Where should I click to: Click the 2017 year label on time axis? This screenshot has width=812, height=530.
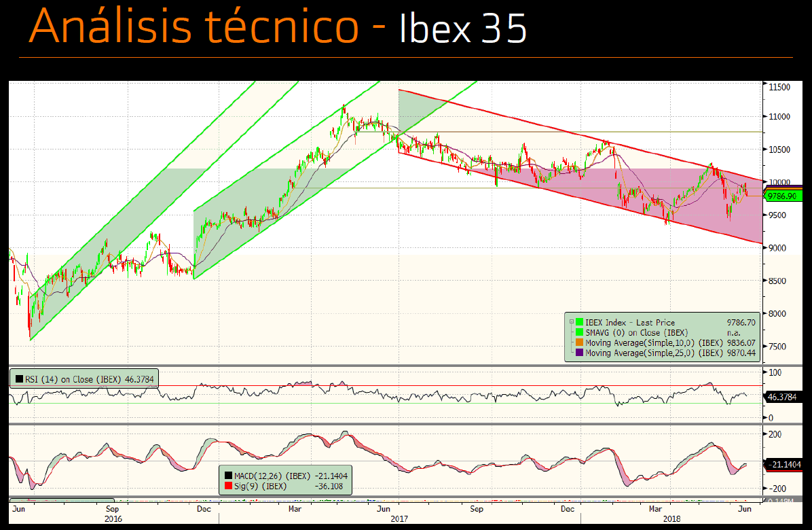tap(399, 518)
